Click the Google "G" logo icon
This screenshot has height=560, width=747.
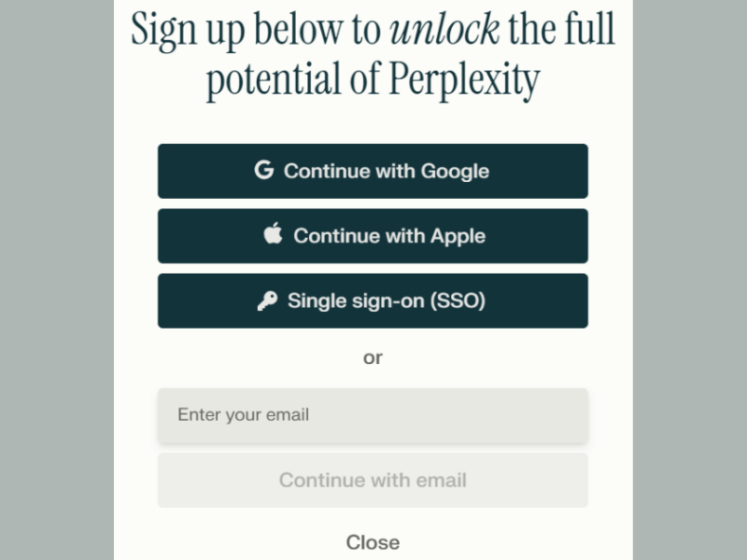(264, 170)
